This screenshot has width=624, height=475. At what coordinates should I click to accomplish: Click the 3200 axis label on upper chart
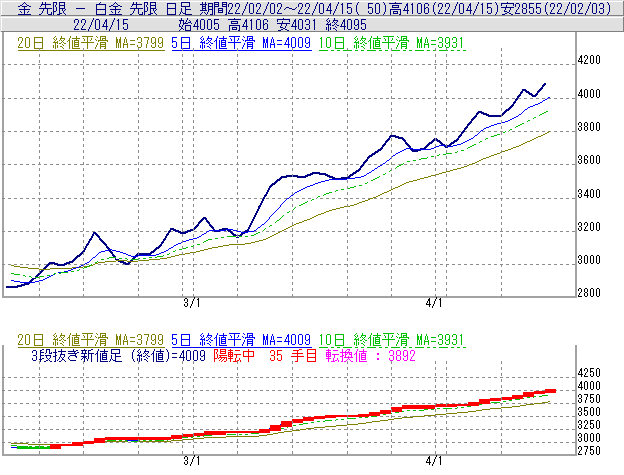pyautogui.click(x=589, y=227)
